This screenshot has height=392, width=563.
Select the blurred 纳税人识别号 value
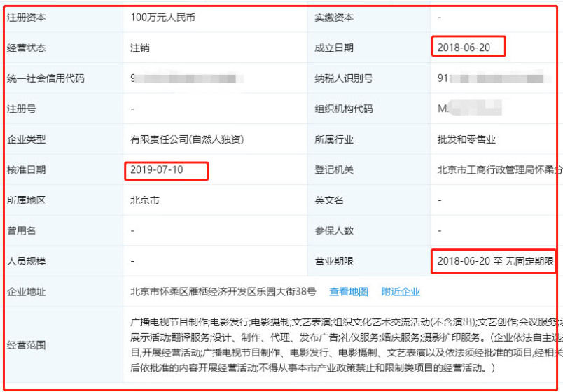click(490, 78)
